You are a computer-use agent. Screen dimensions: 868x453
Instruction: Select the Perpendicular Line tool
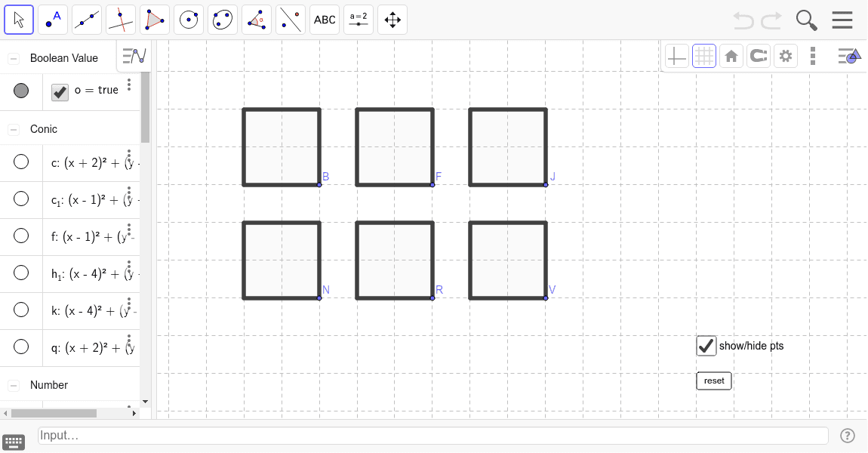[x=121, y=20]
